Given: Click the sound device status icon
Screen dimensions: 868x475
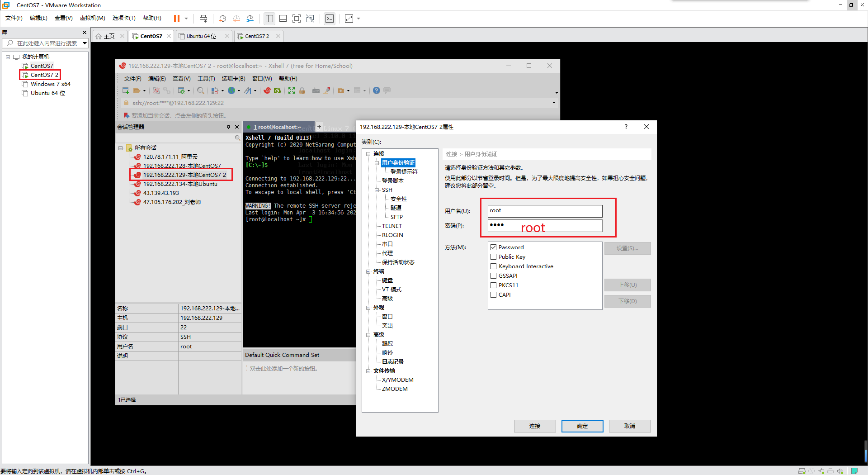Looking at the screenshot, I should click(840, 471).
